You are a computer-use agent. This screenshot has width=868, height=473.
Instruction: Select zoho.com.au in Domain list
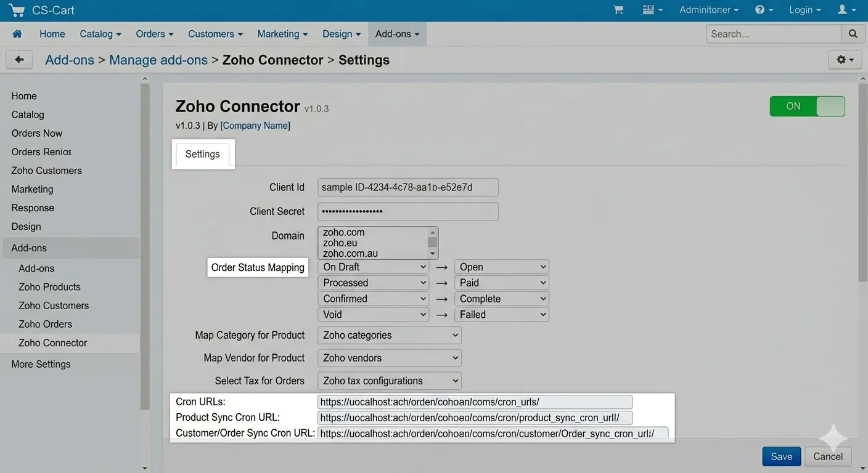click(351, 253)
